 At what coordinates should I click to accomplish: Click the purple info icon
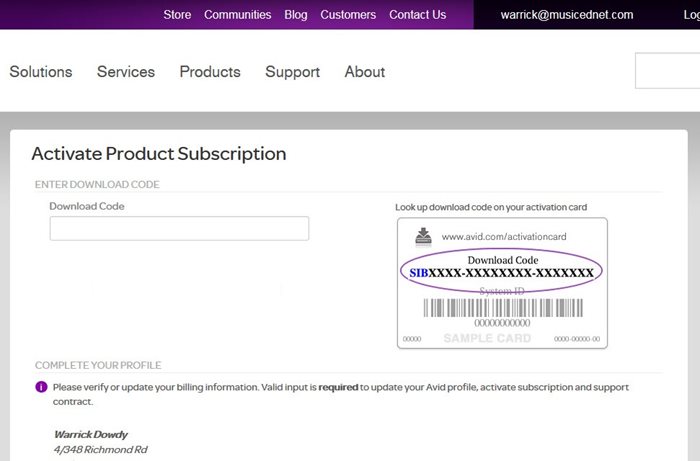[41, 387]
